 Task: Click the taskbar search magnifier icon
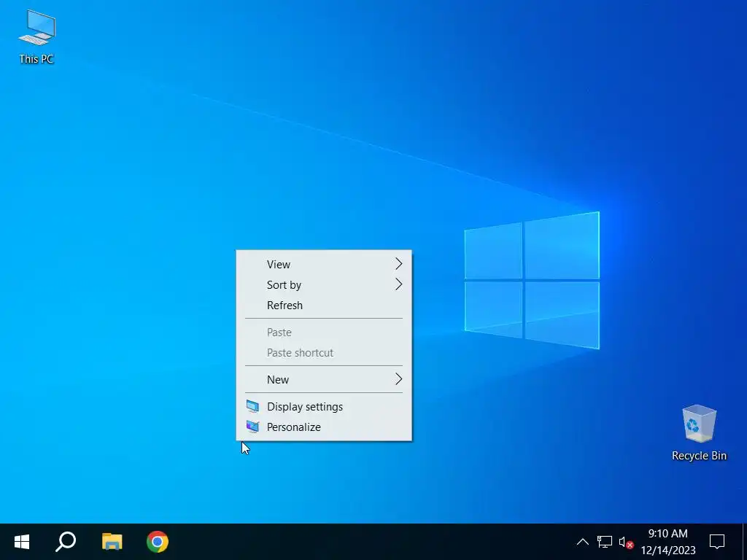(66, 542)
